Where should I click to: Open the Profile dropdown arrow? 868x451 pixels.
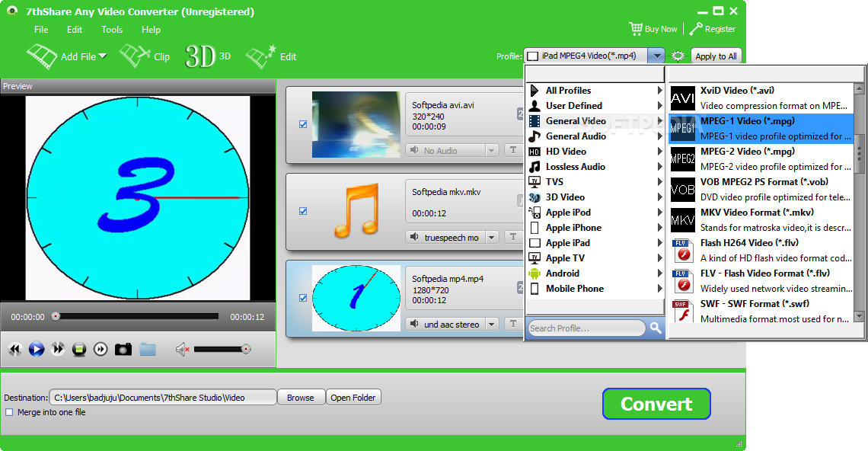tap(656, 56)
